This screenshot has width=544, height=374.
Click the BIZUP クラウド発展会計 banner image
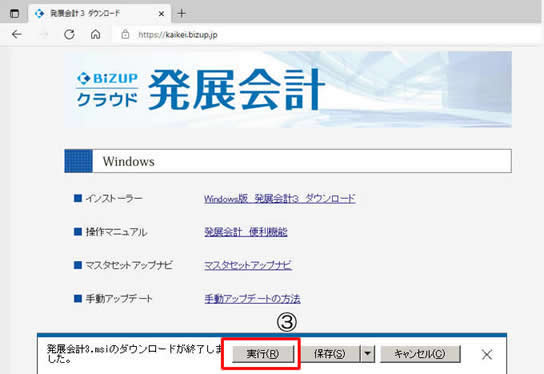point(288,89)
